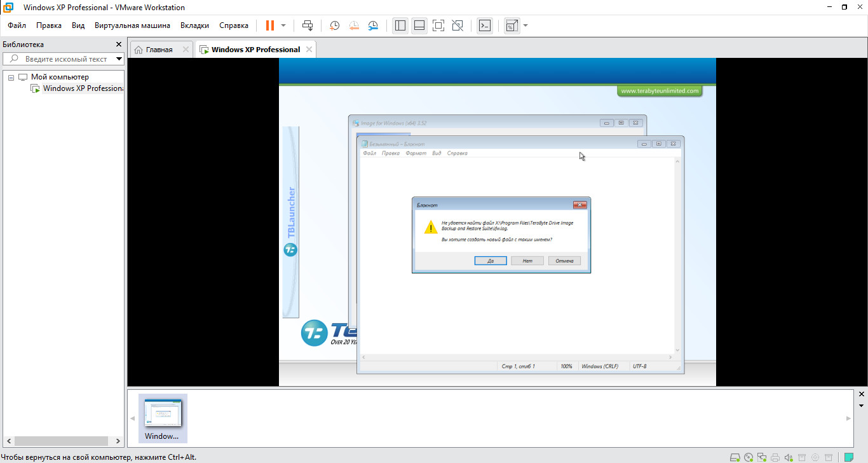Close the Главная tab
Screen dimensions: 868x463
pos(186,50)
